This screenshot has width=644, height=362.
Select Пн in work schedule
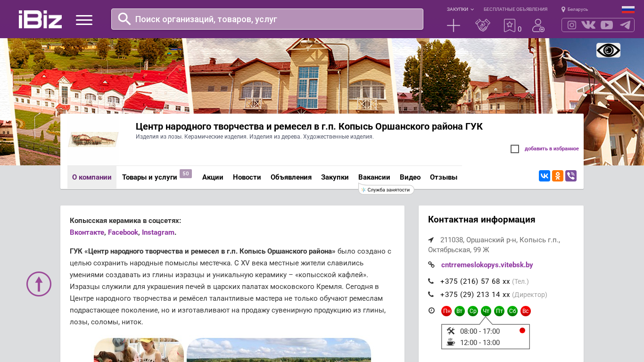(446, 311)
